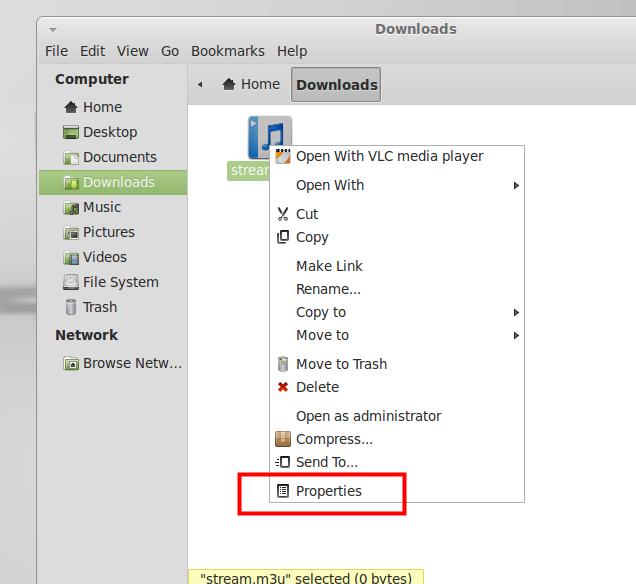The height and width of the screenshot is (584, 636).
Task: Click the Properties list icon
Action: coord(283,491)
